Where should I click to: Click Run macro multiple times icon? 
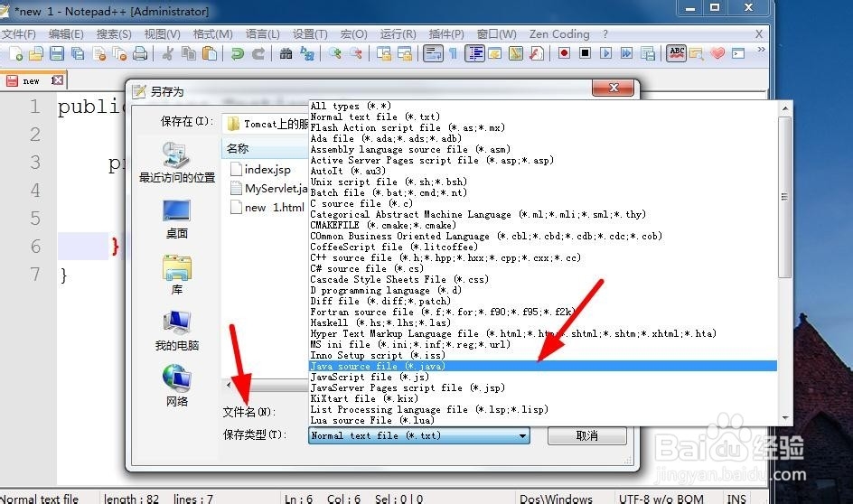point(627,53)
